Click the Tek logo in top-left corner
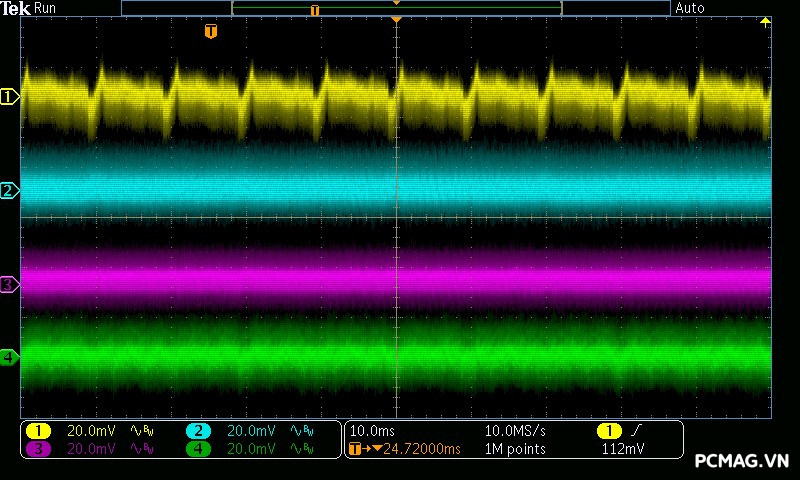The image size is (800, 480). pyautogui.click(x=16, y=8)
